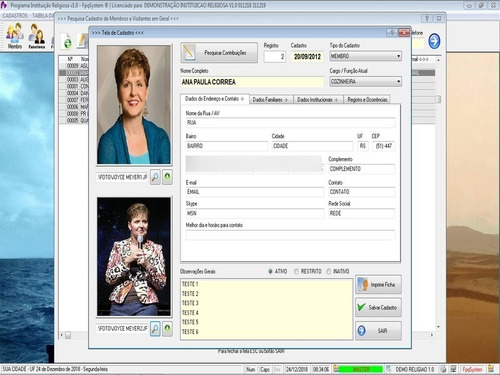Image resolution: width=500 pixels, height=375 pixels.
Task: Go to the Registro e Ocorrências tab
Action: pyautogui.click(x=367, y=100)
